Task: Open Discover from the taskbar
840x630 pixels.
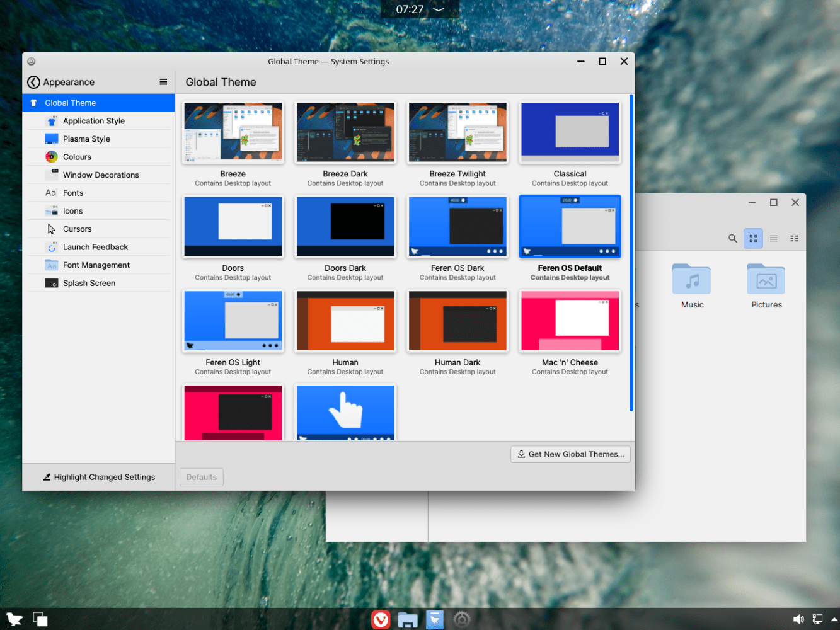Action: point(434,619)
